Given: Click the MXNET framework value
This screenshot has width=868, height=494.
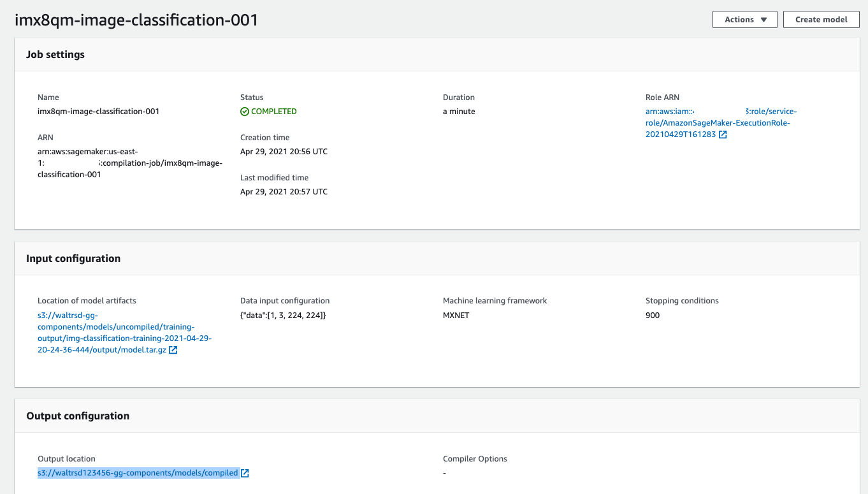Looking at the screenshot, I should (x=456, y=316).
